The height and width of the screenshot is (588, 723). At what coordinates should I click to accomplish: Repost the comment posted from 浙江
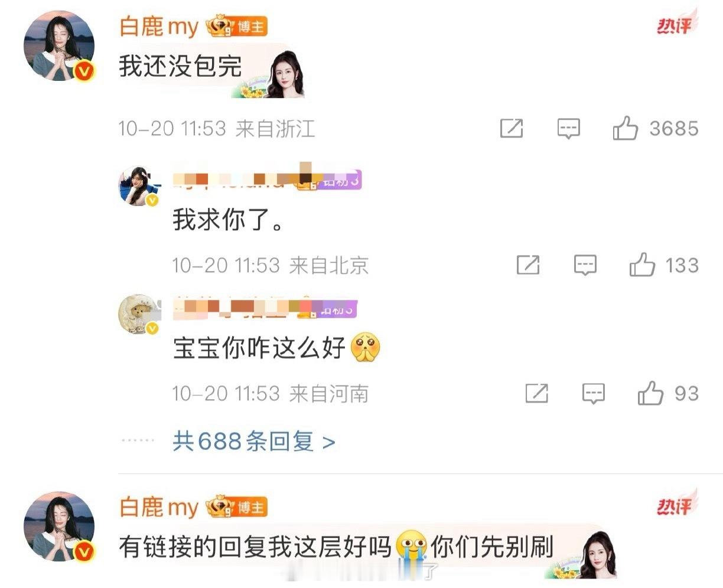point(512,128)
